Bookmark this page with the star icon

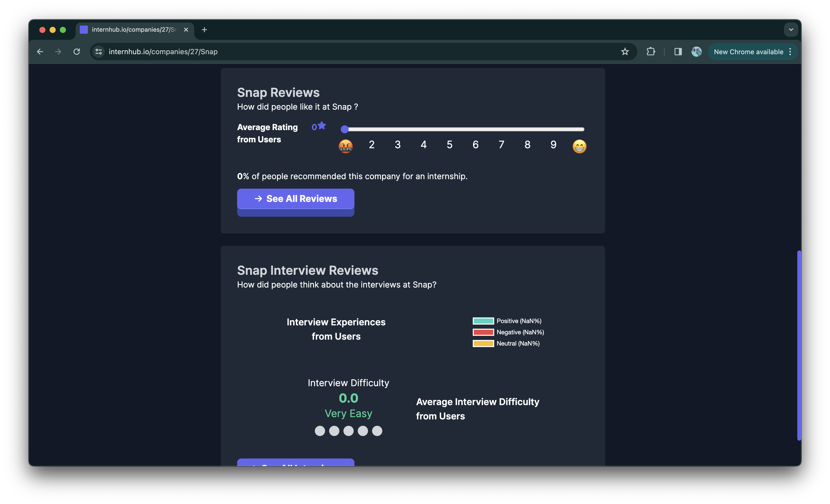point(625,52)
